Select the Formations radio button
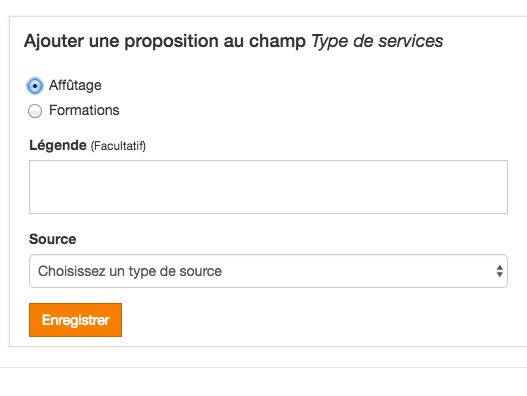527x396 pixels. (x=35, y=111)
